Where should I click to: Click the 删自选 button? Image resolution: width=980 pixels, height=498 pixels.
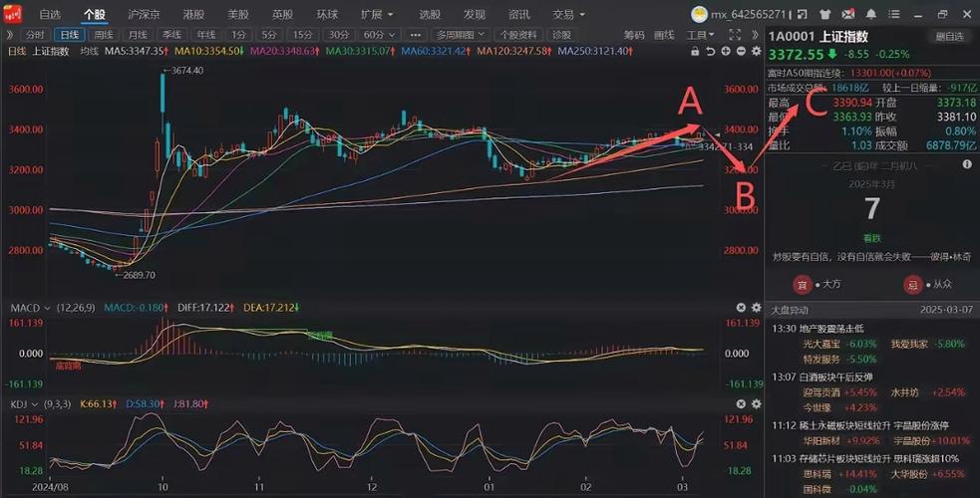click(x=948, y=36)
